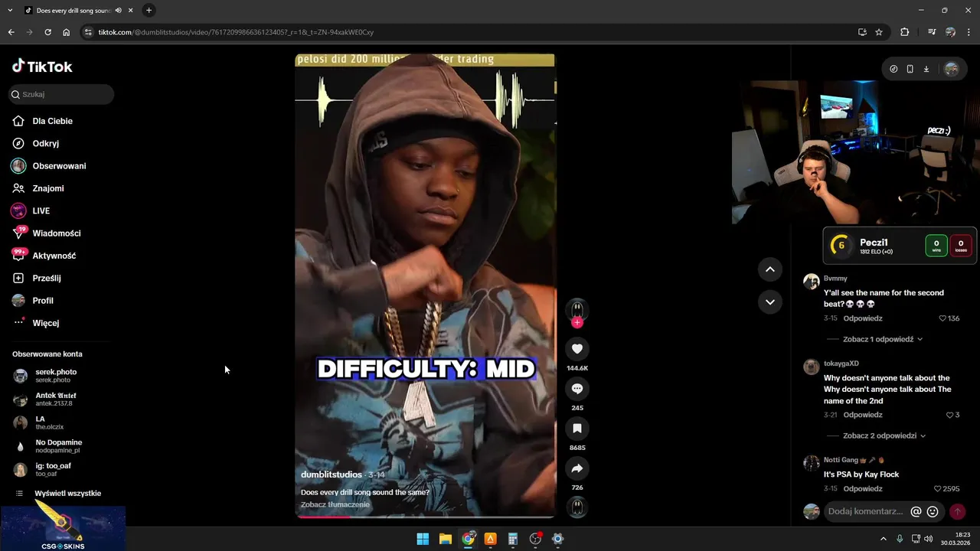Open TikTok coins icon in top pill

893,69
